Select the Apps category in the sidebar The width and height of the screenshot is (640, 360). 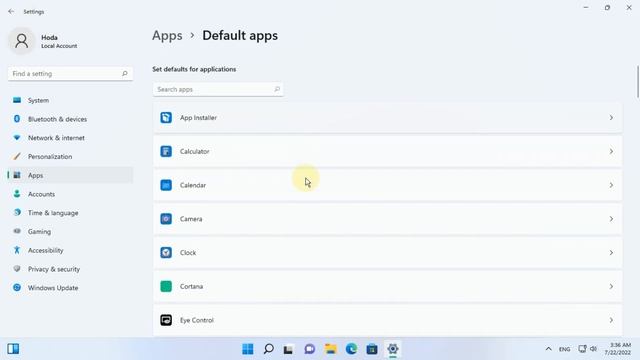point(70,175)
